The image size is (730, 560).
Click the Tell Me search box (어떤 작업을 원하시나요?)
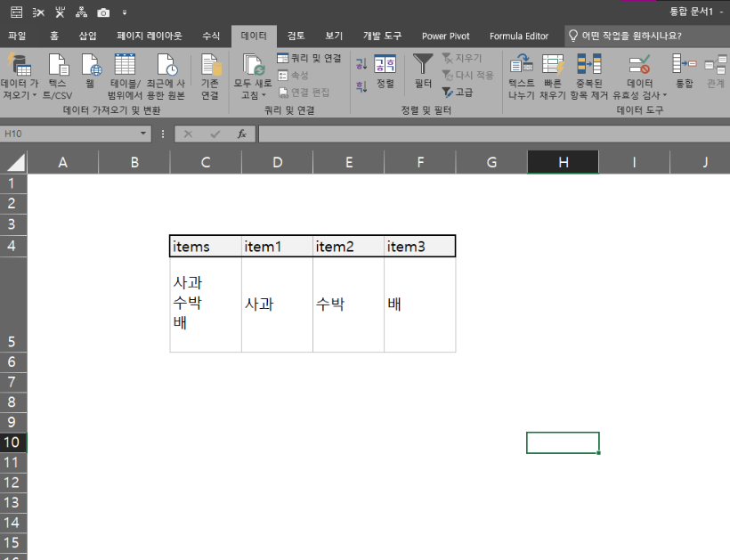[647, 36]
